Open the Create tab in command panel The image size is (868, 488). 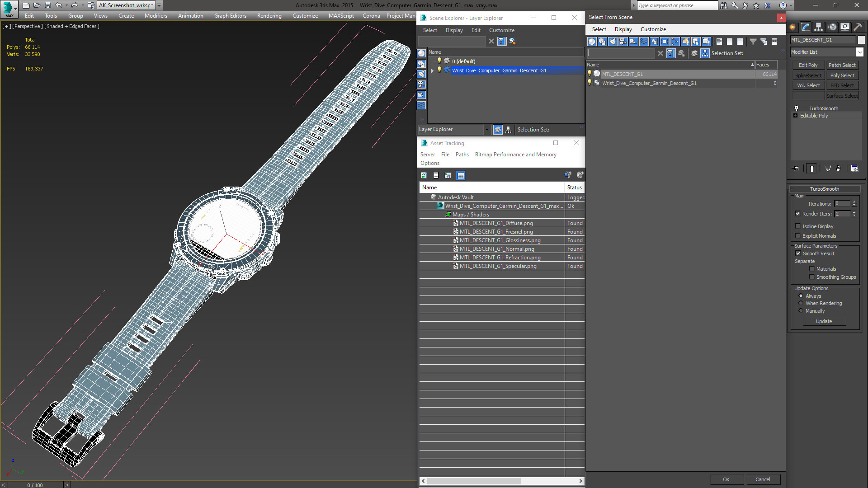pyautogui.click(x=793, y=27)
